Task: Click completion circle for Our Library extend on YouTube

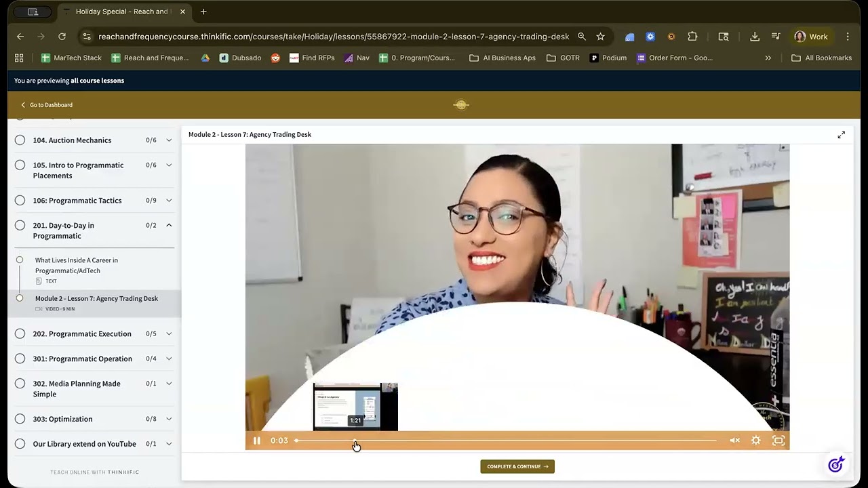Action: point(20,444)
